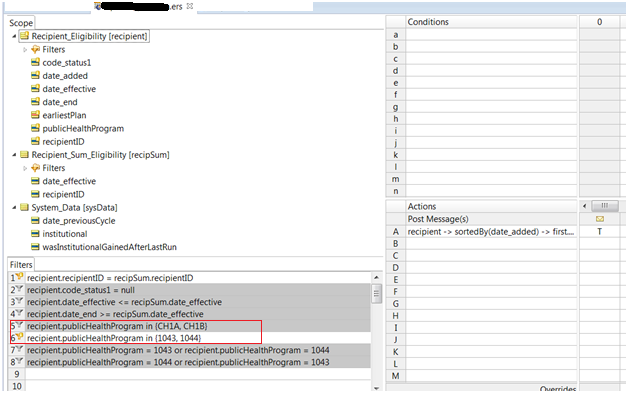Select filter 7 with 1043 or 1044
The width and height of the screenshot is (628, 393).
[x=198, y=350]
